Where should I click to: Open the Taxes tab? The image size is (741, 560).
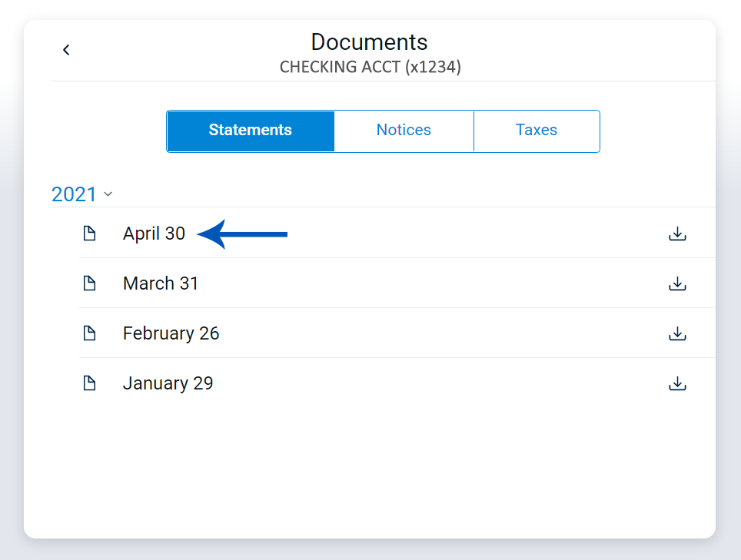click(x=537, y=131)
